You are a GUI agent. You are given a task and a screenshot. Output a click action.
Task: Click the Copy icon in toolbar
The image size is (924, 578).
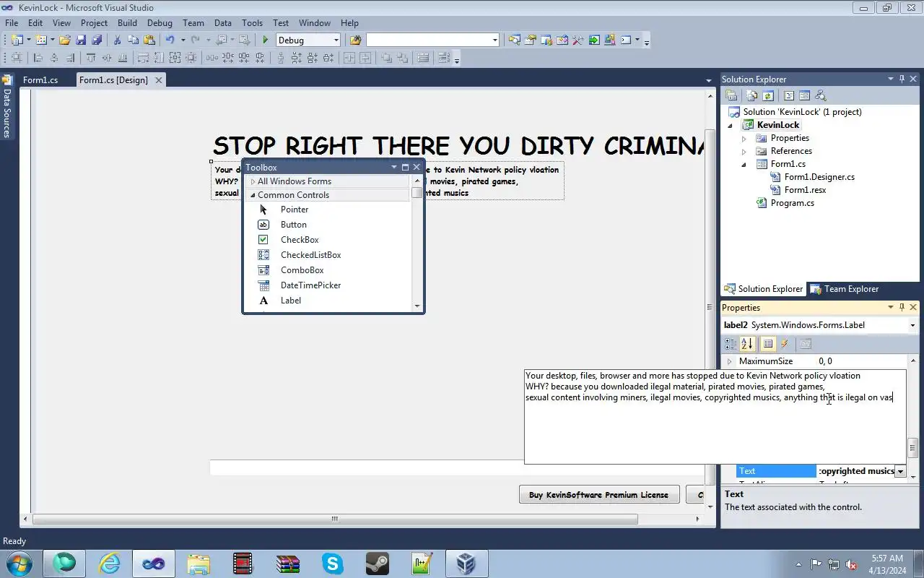point(133,40)
